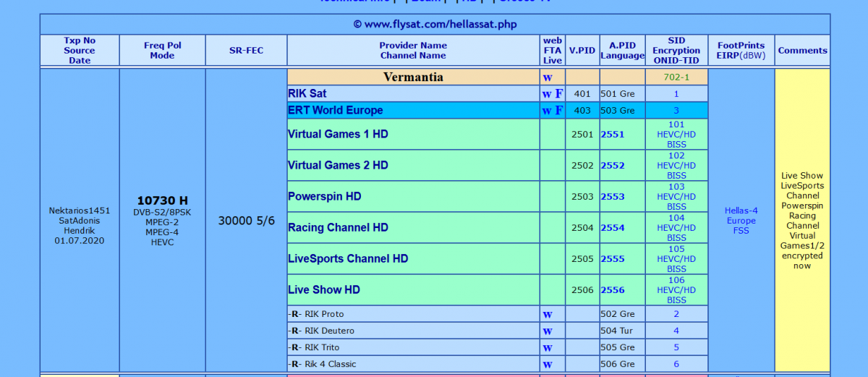This screenshot has width=868, height=377.
Task: Open the Europe beam footprint link
Action: coord(741,221)
